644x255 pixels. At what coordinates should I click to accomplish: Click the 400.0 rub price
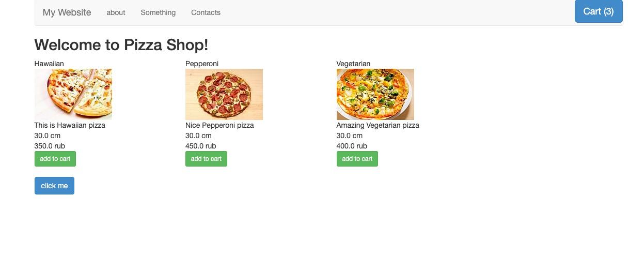coord(352,146)
